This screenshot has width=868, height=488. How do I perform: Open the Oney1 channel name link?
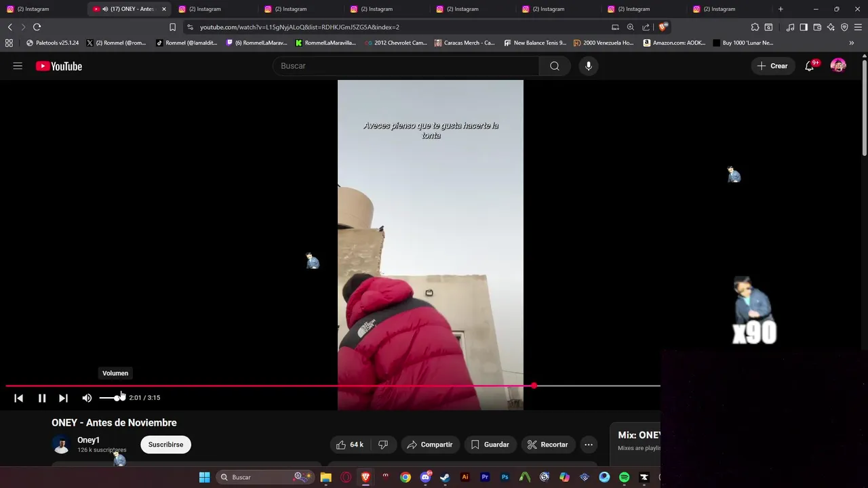88,440
